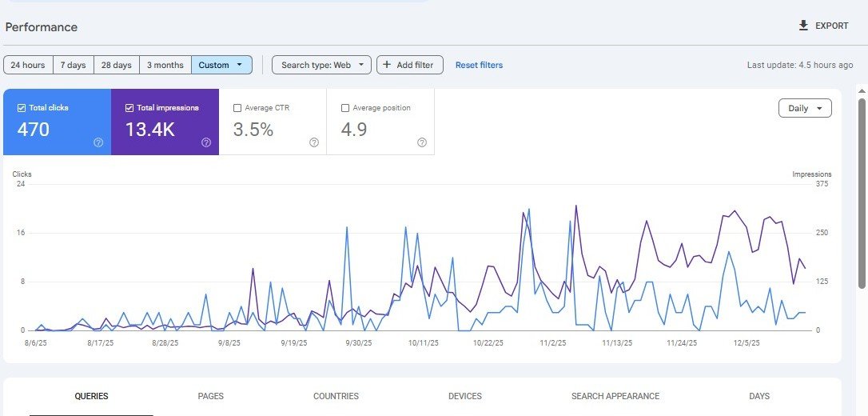
Task: Select the 28 days range button
Action: pos(117,65)
